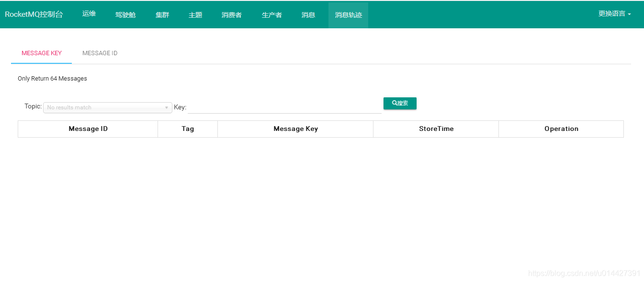Screen dimensions: 644x282
Task: Open the 消费者 consumers page
Action: click(x=232, y=15)
